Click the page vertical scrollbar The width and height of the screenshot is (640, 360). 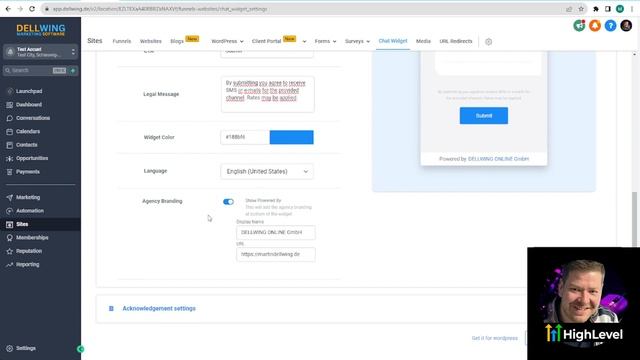point(634,219)
